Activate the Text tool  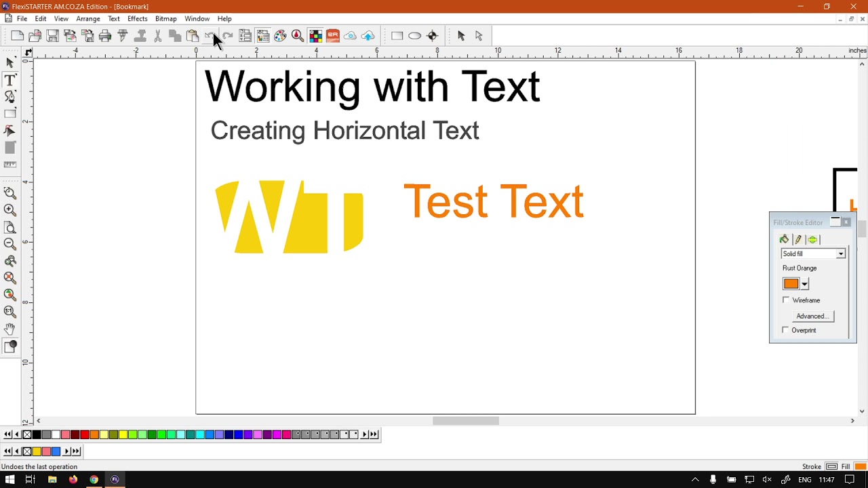(10, 80)
